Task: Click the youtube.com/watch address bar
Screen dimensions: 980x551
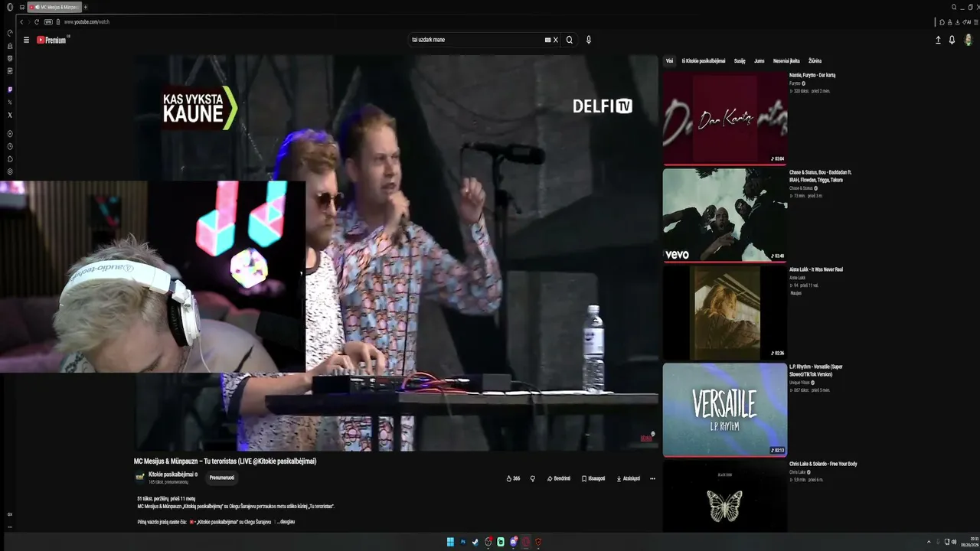Action: pyautogui.click(x=87, y=22)
